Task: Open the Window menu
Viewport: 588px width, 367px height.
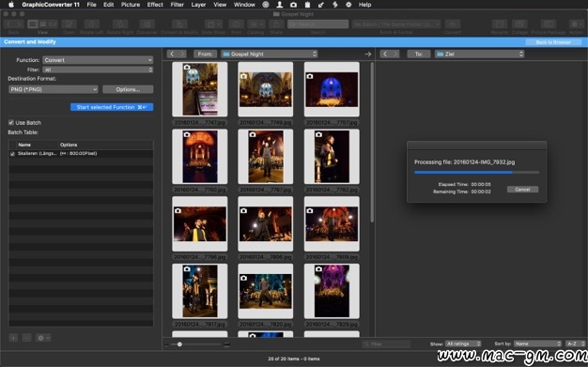Action: (244, 5)
